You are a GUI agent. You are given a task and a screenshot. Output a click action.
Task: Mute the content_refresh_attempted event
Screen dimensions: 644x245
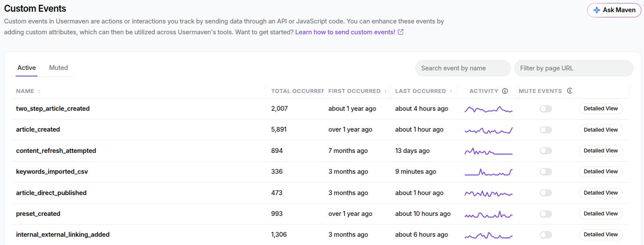coord(545,151)
